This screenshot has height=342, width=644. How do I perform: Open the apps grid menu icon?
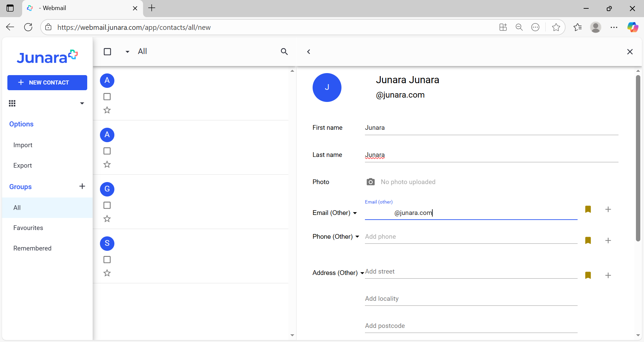(12, 103)
